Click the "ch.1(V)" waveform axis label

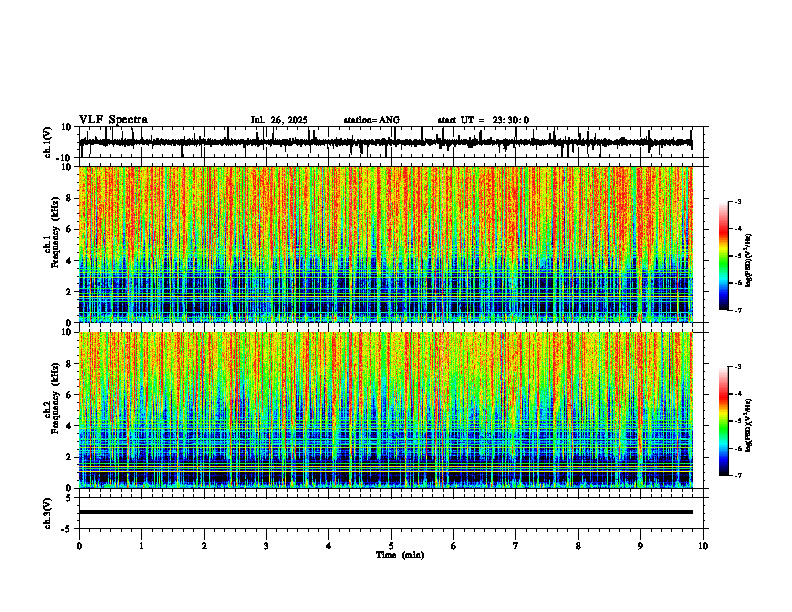pyautogui.click(x=47, y=142)
